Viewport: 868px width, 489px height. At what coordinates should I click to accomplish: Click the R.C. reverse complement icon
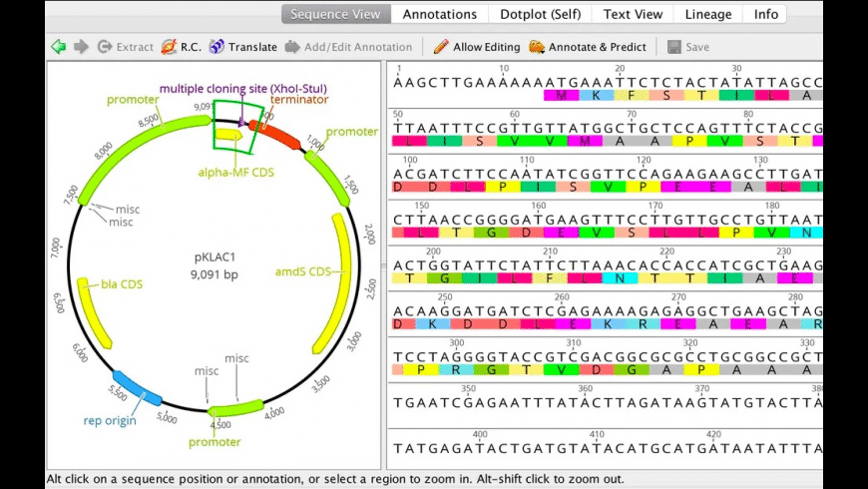coord(169,47)
